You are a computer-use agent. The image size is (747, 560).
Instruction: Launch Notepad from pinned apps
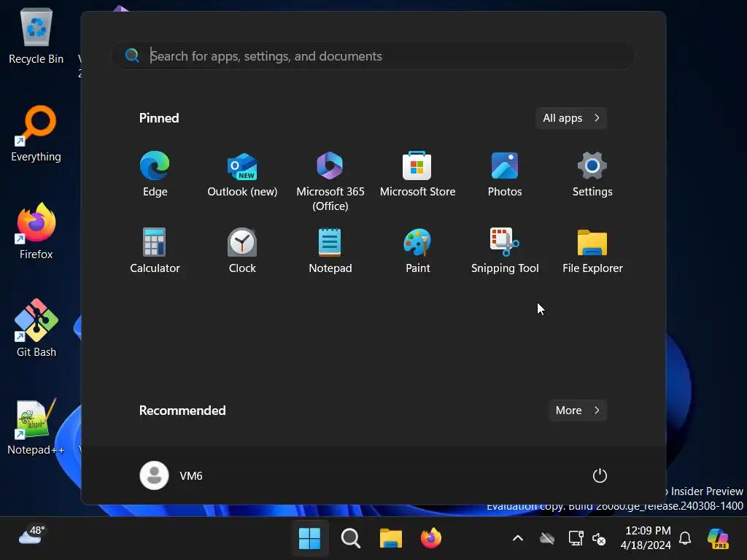(330, 251)
